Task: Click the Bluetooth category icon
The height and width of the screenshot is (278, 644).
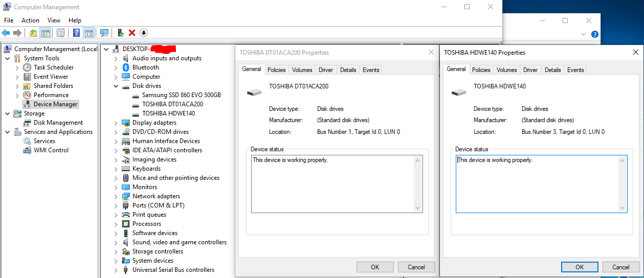Action: 126,67
